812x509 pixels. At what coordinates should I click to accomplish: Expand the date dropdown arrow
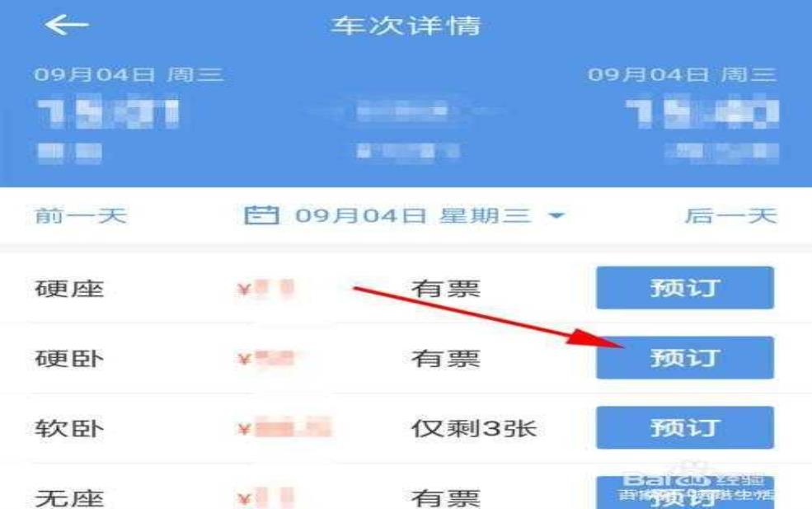coord(556,215)
